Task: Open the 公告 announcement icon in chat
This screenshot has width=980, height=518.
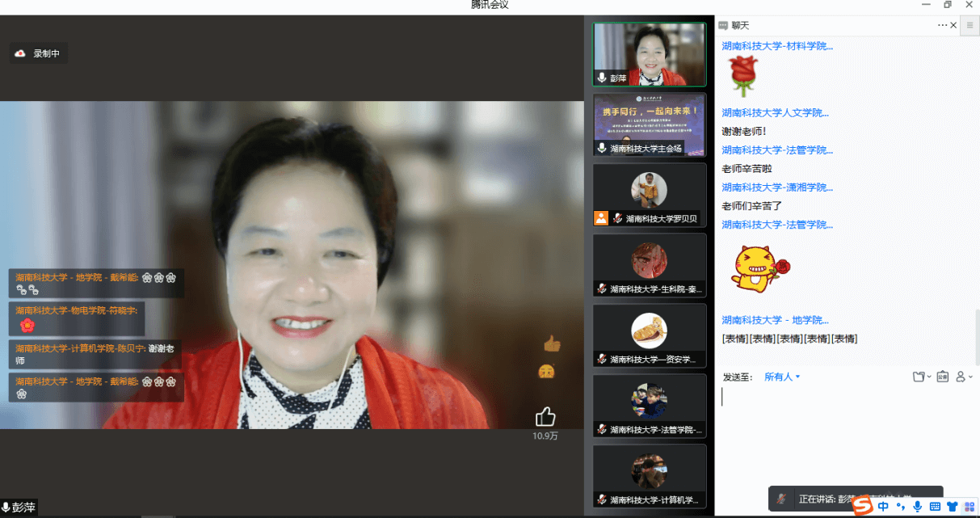Action: 942,377
